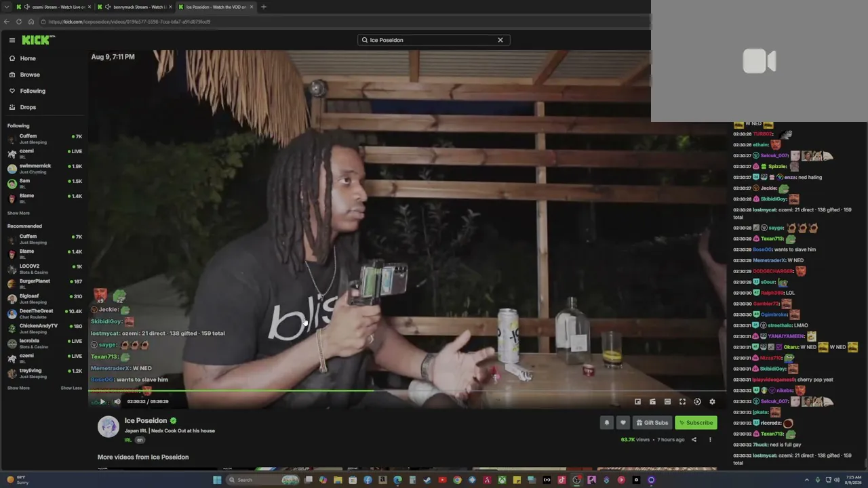This screenshot has height=488, width=868.
Task: Mute the ozemi Stream tab audio
Action: click(x=27, y=7)
